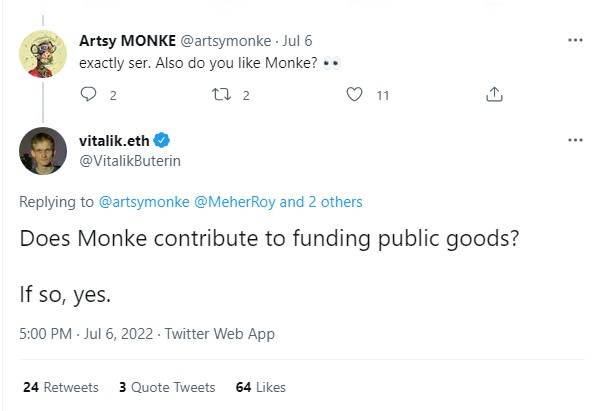Open the @VitalikButerin handle link
The height and width of the screenshot is (411, 601).
tap(130, 161)
